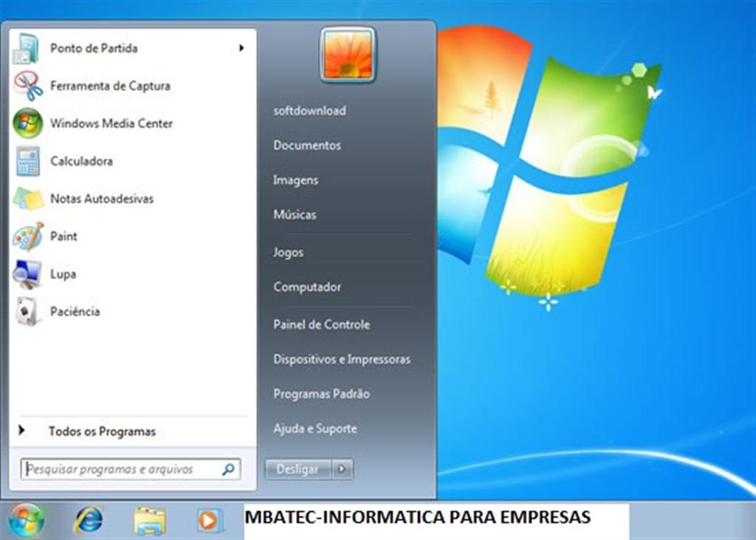Screen dimensions: 756x540
Task: Open Dispositivos e Impressoras
Action: pos(340,360)
